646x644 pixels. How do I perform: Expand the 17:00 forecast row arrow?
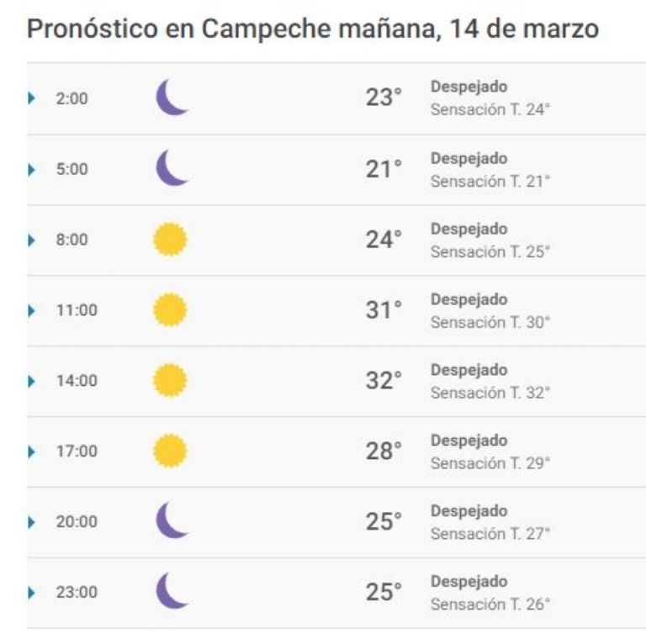pos(31,451)
